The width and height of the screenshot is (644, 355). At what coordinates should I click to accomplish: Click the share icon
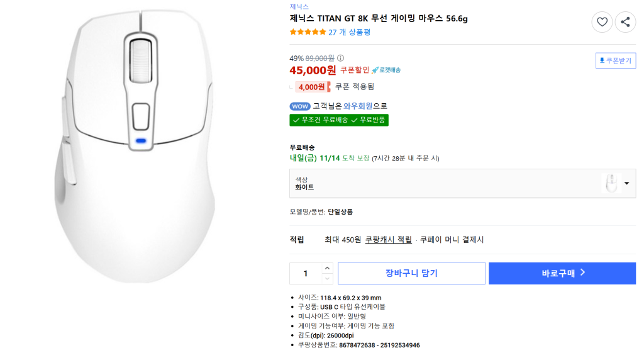(625, 23)
